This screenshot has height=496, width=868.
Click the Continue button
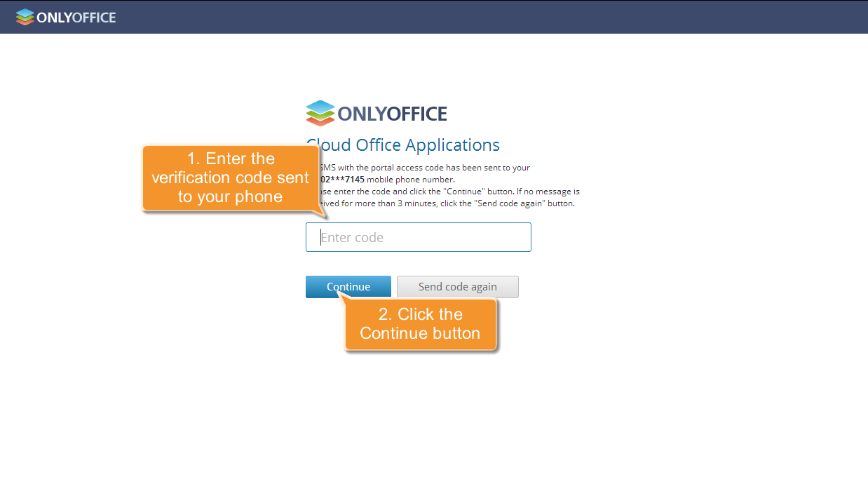[x=348, y=286]
